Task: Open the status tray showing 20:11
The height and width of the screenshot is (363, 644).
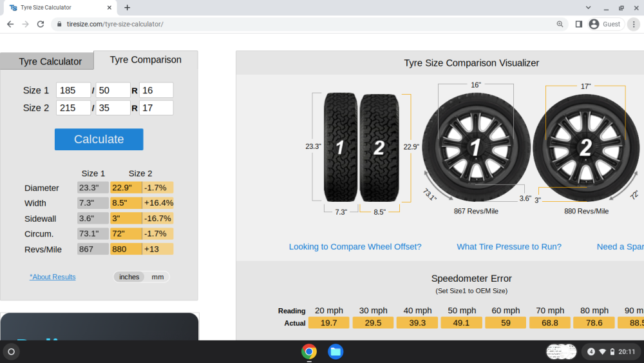Action: [611, 351]
